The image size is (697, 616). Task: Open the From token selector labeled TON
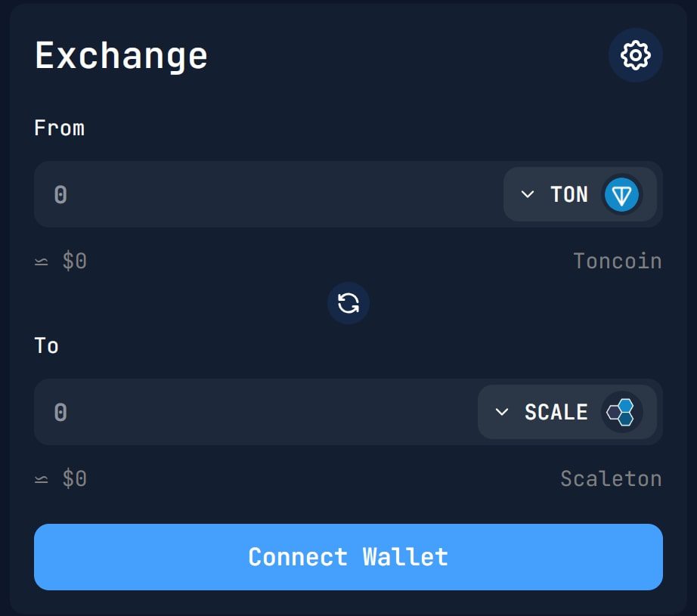tap(580, 194)
